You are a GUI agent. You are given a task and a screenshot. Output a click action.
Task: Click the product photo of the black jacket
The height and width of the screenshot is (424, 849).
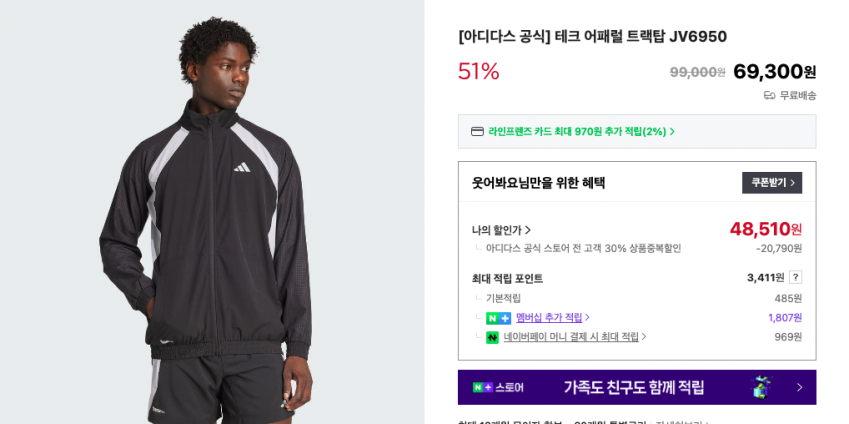click(212, 212)
